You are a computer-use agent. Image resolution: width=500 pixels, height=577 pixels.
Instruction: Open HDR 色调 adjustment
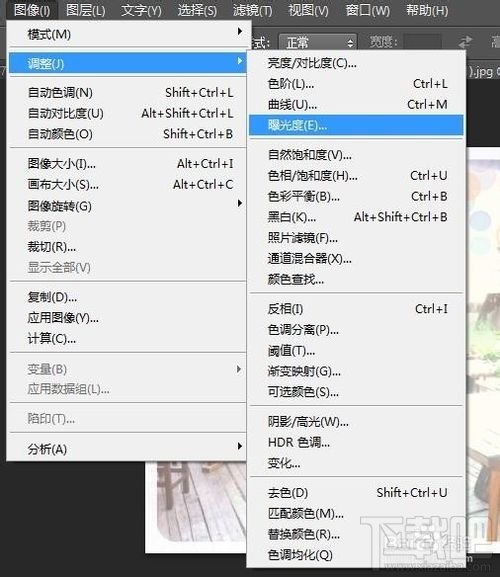point(356,442)
